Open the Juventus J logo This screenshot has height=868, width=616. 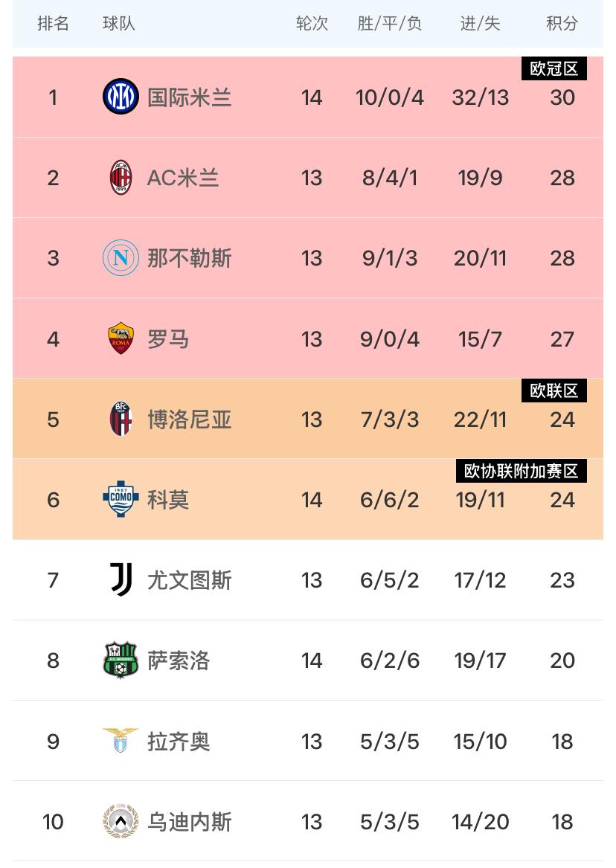pyautogui.click(x=121, y=579)
